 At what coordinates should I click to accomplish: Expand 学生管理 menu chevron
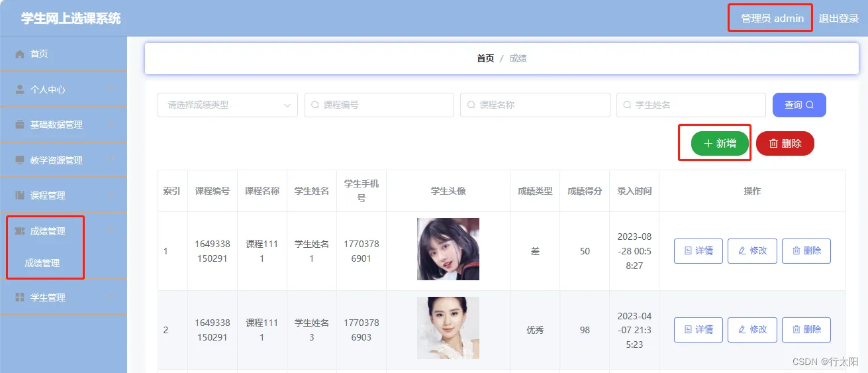111,297
